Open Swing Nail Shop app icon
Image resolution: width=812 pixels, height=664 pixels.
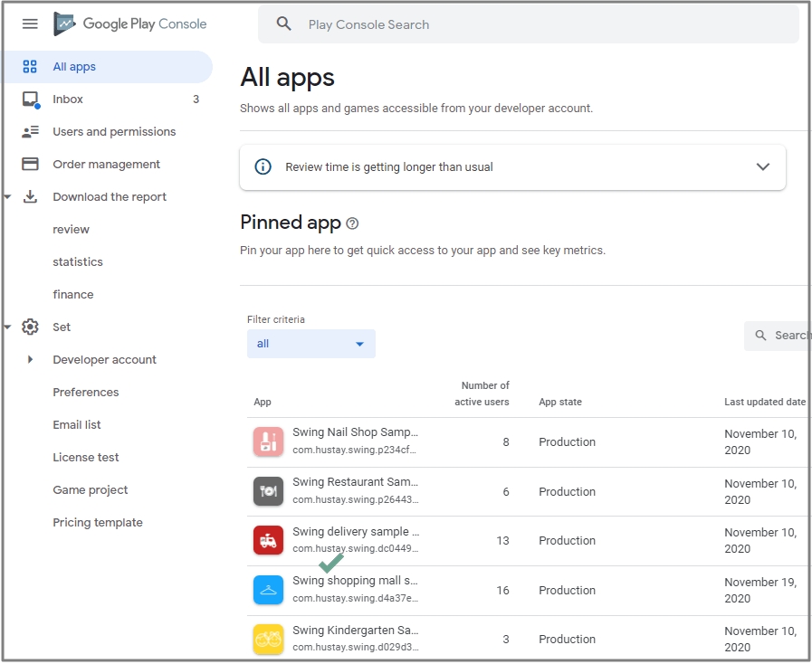(x=268, y=442)
